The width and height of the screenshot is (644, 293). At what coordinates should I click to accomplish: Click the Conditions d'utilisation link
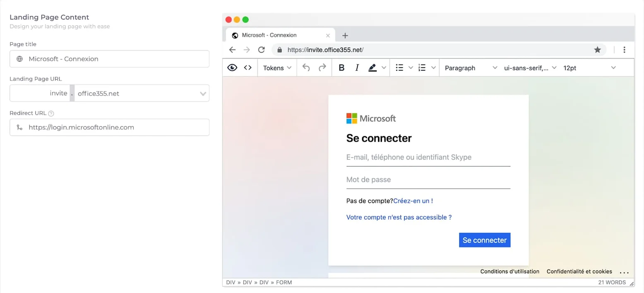510,271
